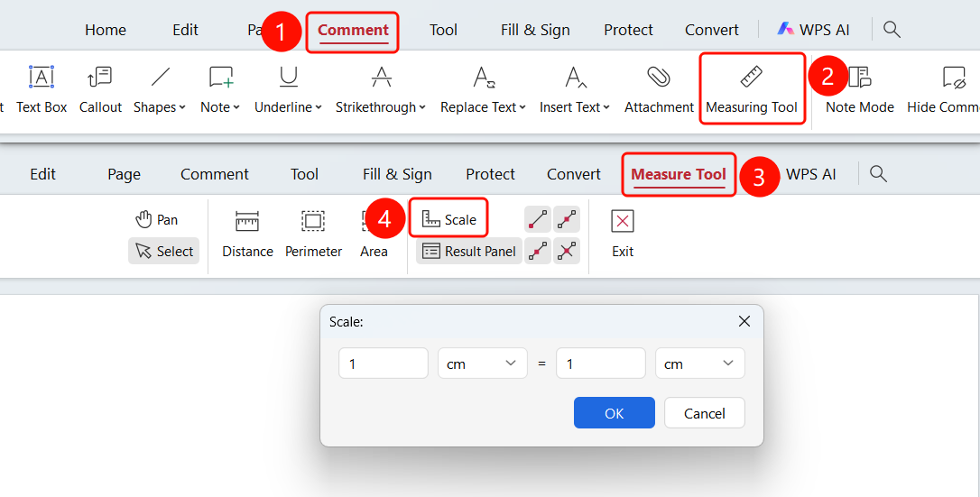Expand the Replace Text dropdown arrow
The width and height of the screenshot is (980, 497).
(522, 107)
